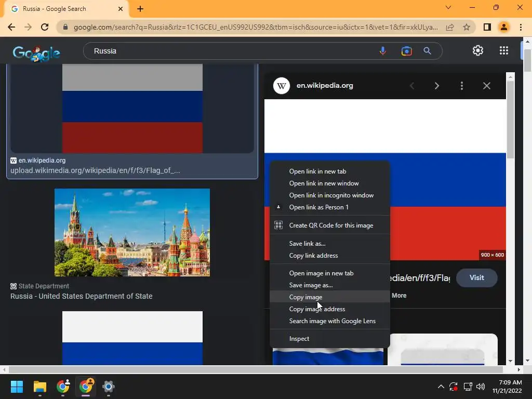Open preview panel three-dot options
Screen dimensions: 532x399
(x=462, y=86)
